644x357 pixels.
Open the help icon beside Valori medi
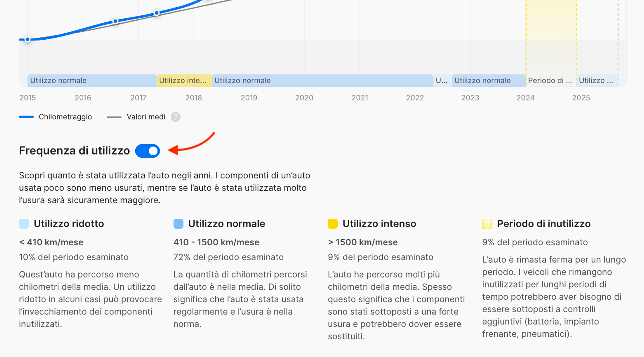pos(175,117)
